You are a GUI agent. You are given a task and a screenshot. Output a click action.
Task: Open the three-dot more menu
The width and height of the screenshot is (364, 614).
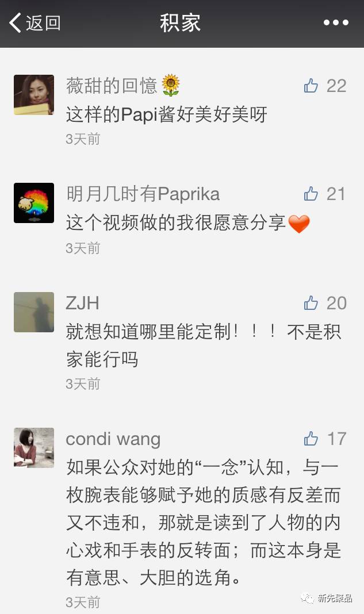tap(336, 23)
